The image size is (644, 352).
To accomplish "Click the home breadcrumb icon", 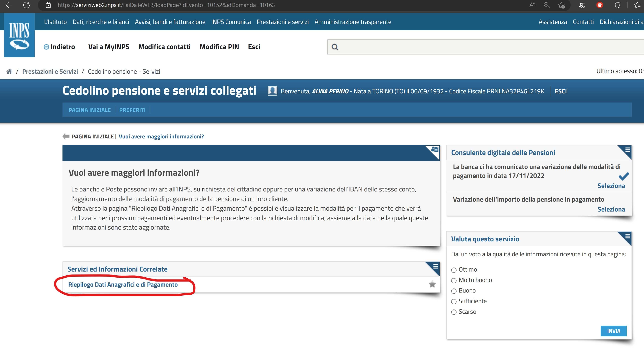I will tap(9, 71).
